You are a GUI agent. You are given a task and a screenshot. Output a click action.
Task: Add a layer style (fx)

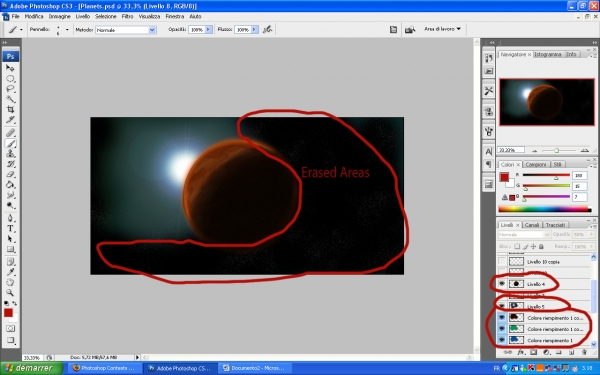pyautogui.click(x=520, y=352)
